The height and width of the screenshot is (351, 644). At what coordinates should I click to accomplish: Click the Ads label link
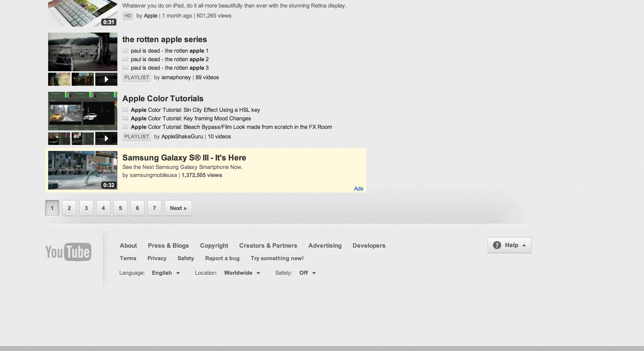point(359,189)
